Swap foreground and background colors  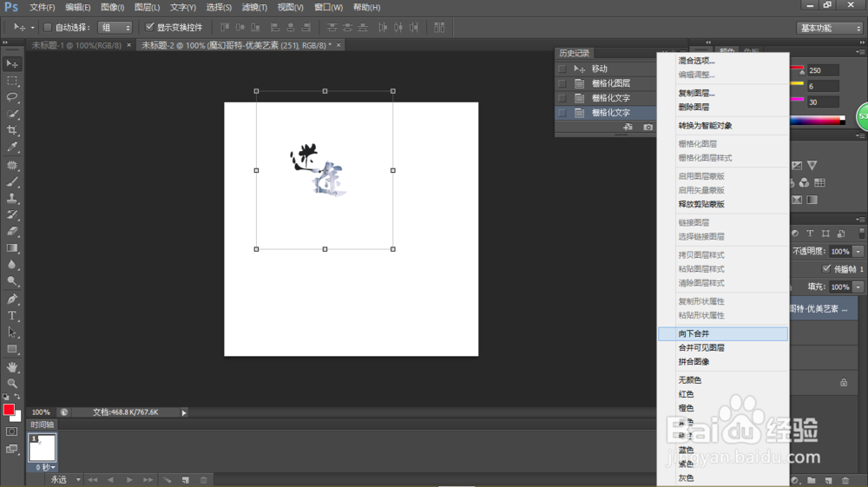17,397
